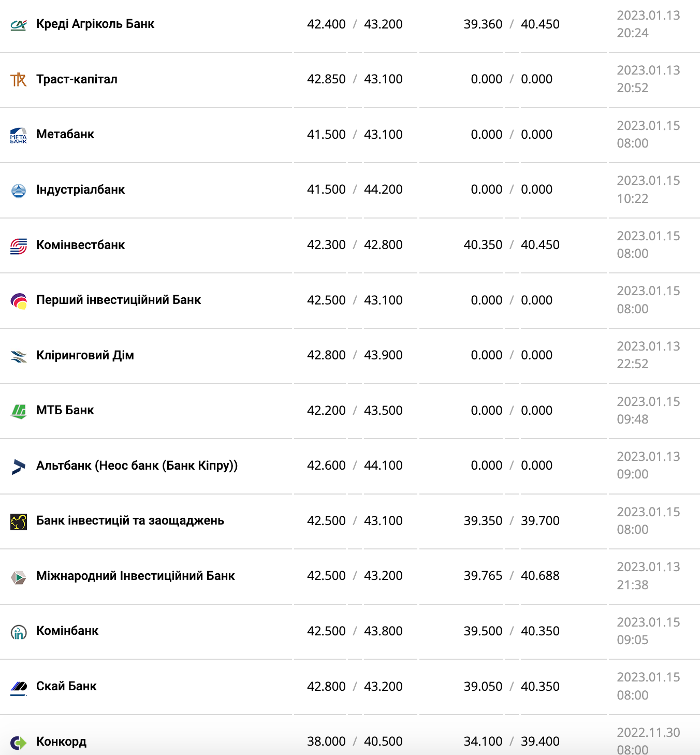The width and height of the screenshot is (700, 755).
Task: Open the Траст-капітал bank link
Action: click(77, 79)
